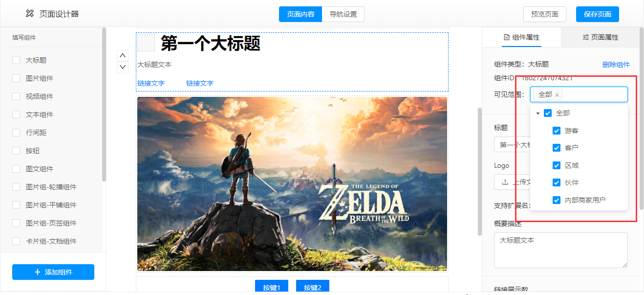The width and height of the screenshot is (644, 295).
Task: Select the 页面内容 tab
Action: 301,14
